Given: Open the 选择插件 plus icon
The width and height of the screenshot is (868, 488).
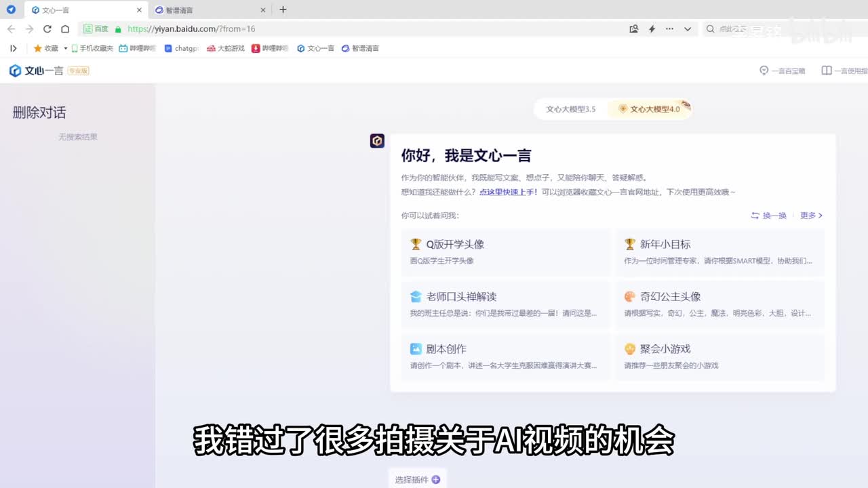Looking at the screenshot, I should pyautogui.click(x=436, y=479).
